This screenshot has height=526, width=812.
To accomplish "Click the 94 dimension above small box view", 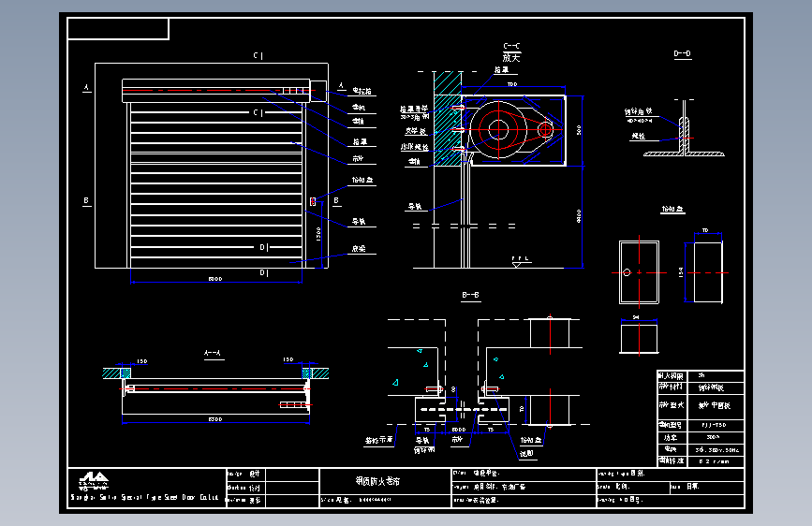I will 636,317.
